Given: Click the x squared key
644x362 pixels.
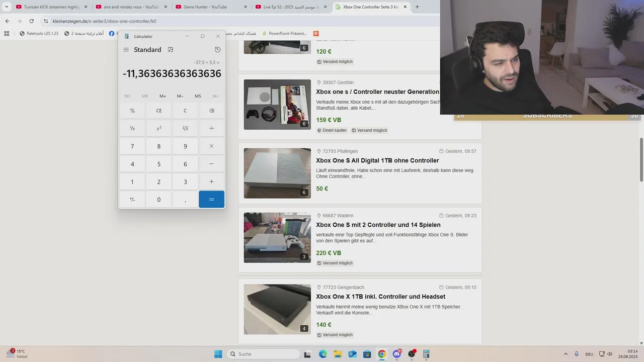Looking at the screenshot, I should [x=159, y=128].
